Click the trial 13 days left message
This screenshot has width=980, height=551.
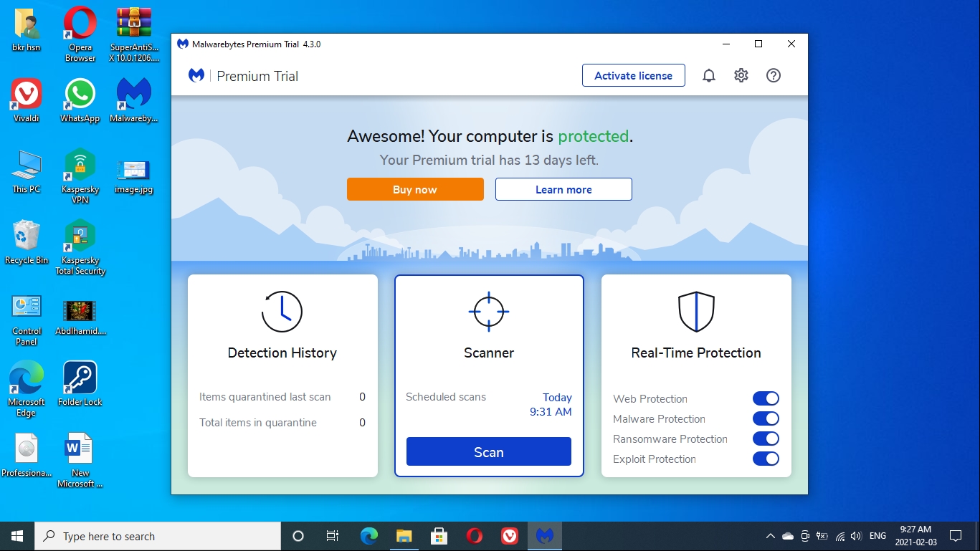(489, 160)
